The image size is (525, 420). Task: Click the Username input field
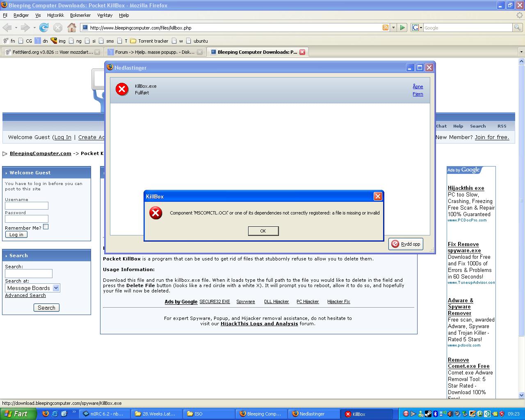[x=27, y=206]
